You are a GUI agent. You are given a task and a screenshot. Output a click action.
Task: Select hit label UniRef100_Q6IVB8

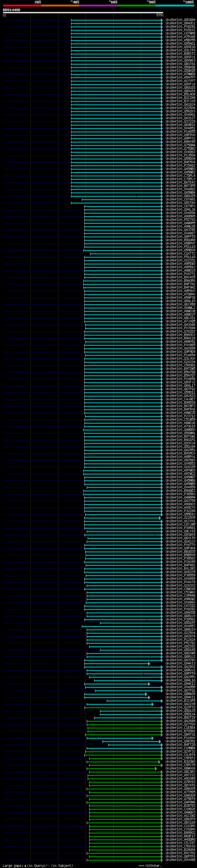tap(180, 304)
